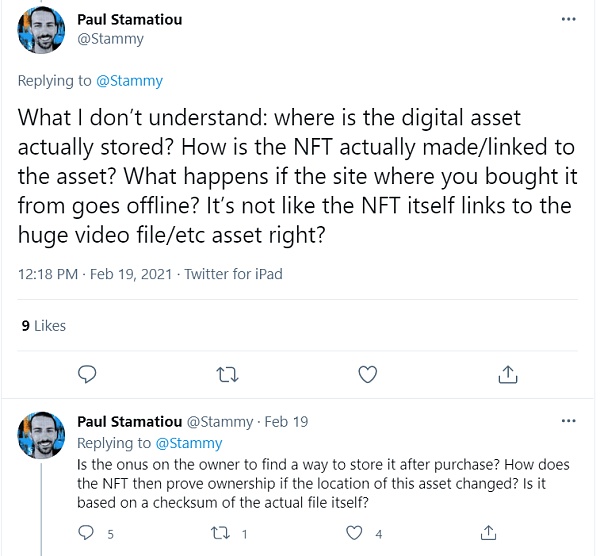Open more options on main tweet
The width and height of the screenshot is (600, 556).
(x=568, y=20)
